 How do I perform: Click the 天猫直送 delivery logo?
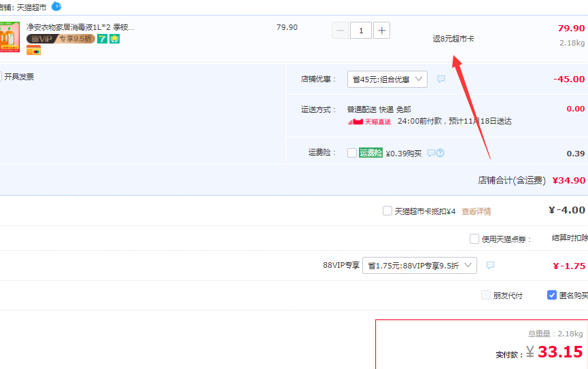click(x=369, y=122)
